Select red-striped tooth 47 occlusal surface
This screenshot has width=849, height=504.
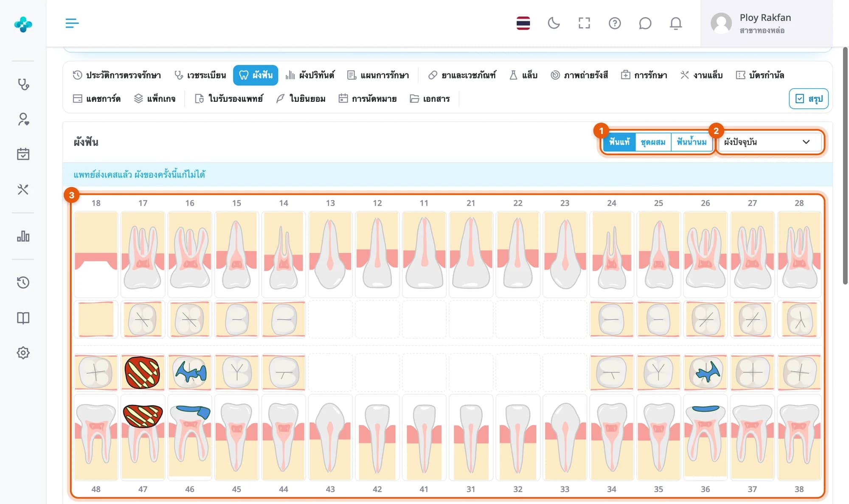coord(142,372)
